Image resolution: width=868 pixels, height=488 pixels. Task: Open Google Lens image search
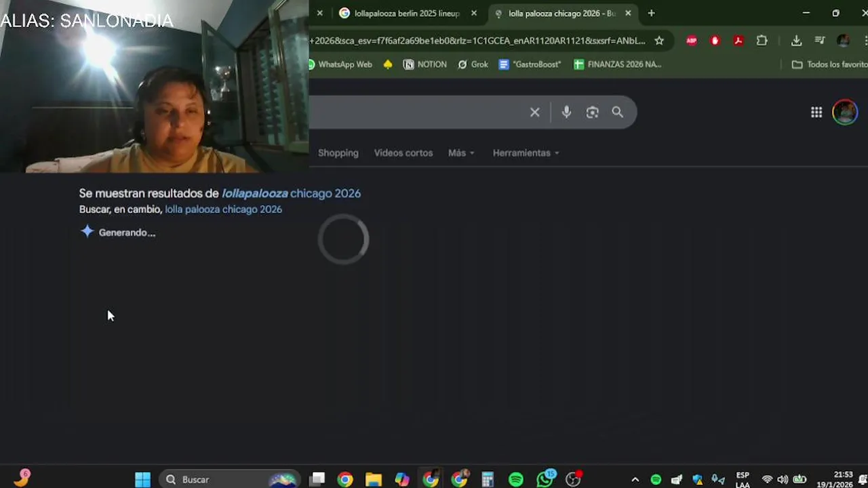[592, 113]
